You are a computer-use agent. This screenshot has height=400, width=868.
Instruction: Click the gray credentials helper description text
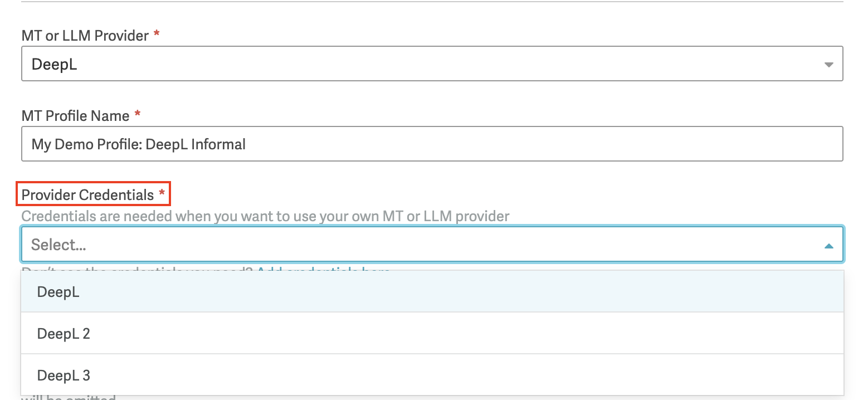tap(265, 216)
